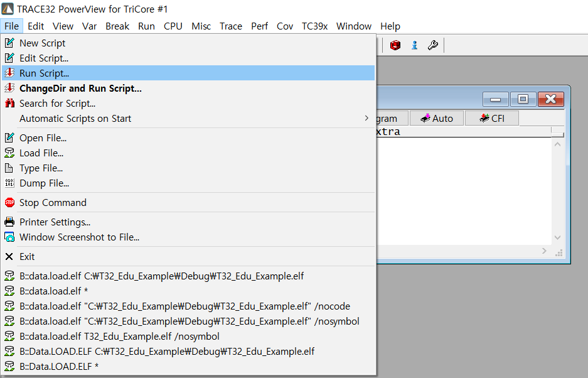Click the blue info icon in the toolbar
Image resolution: width=588 pixels, height=378 pixels.
(414, 45)
